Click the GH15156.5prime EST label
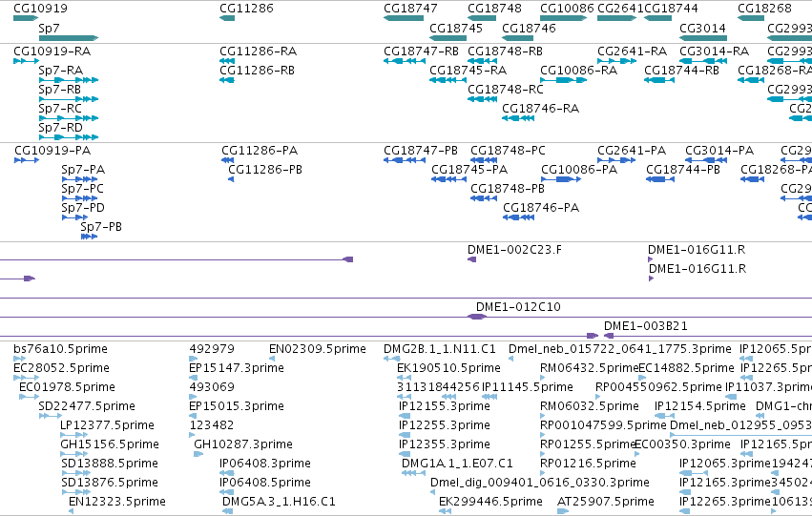Screen dimensions: 812x516 pos(110,444)
